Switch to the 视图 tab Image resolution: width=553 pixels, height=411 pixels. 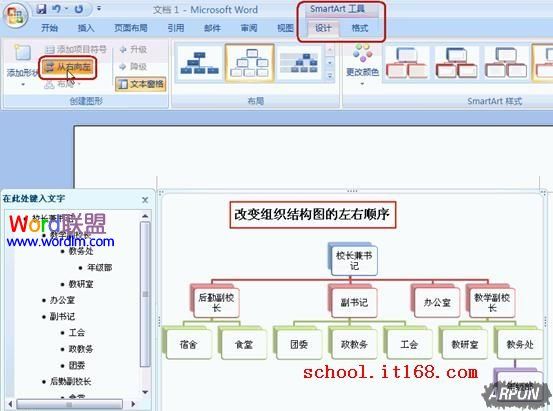pos(285,28)
